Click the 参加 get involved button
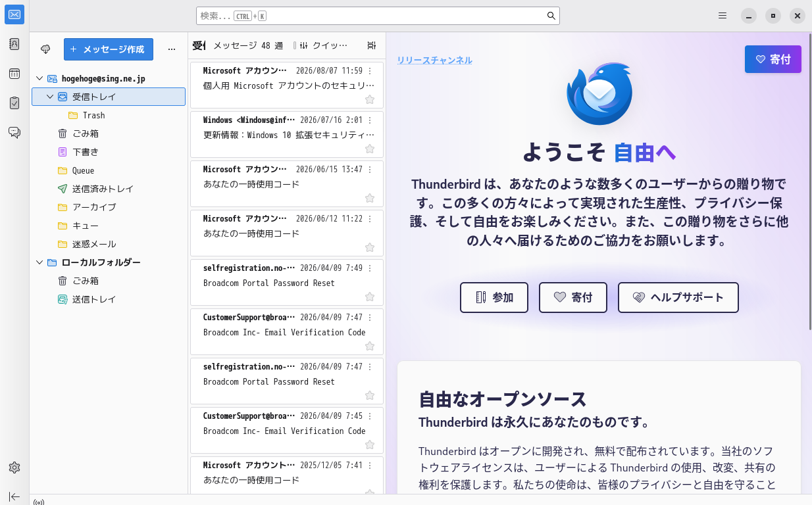Viewport: 812px width, 505px height. 494,297
